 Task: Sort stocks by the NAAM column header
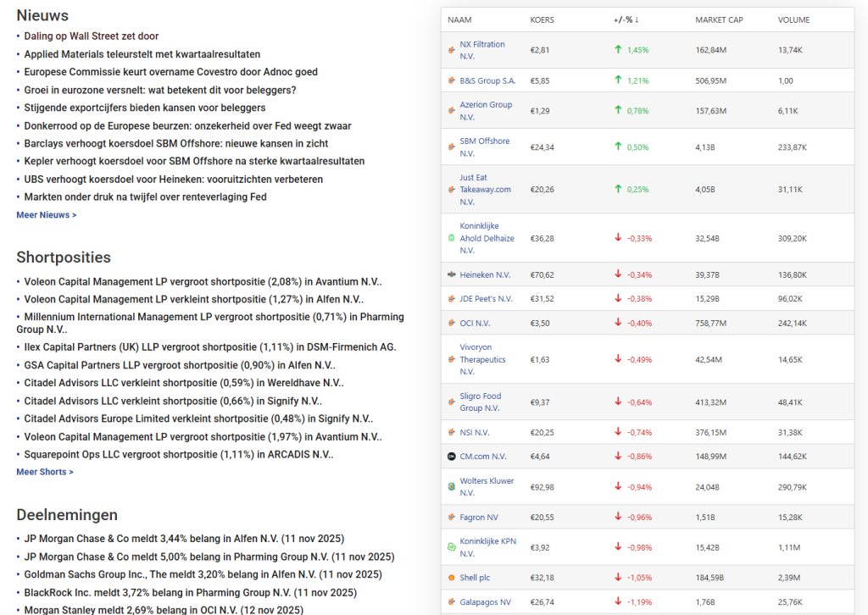click(x=459, y=20)
